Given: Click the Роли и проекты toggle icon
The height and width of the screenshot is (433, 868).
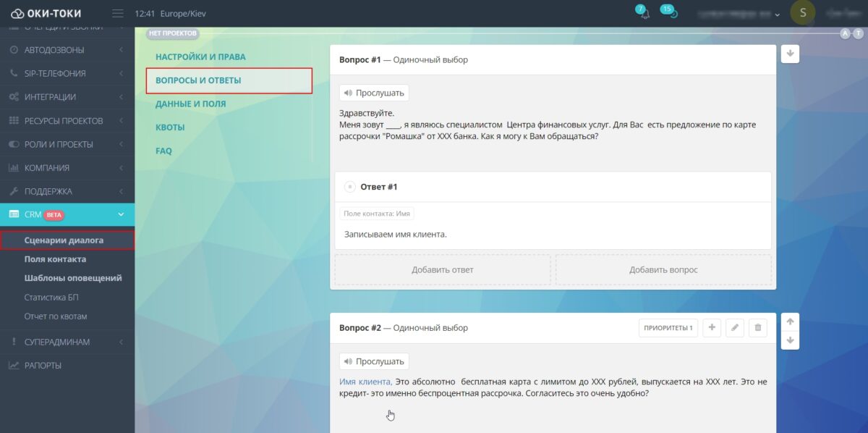Looking at the screenshot, I should (x=14, y=144).
